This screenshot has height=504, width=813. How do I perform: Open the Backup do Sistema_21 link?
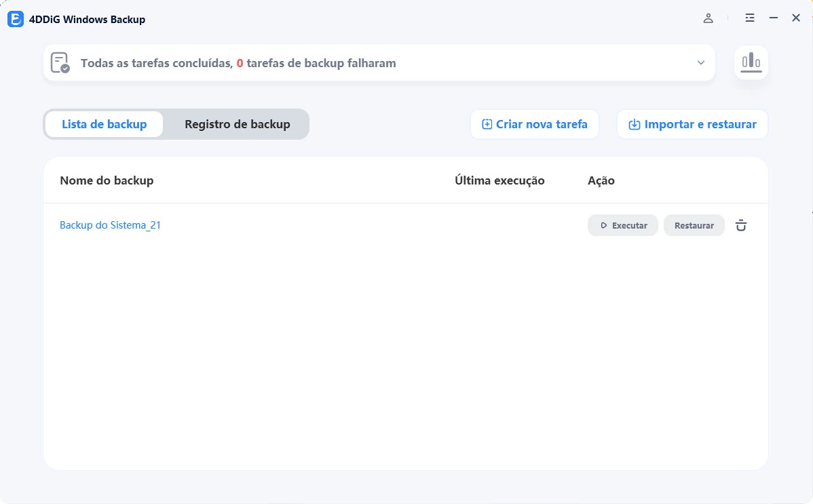pyautogui.click(x=110, y=225)
